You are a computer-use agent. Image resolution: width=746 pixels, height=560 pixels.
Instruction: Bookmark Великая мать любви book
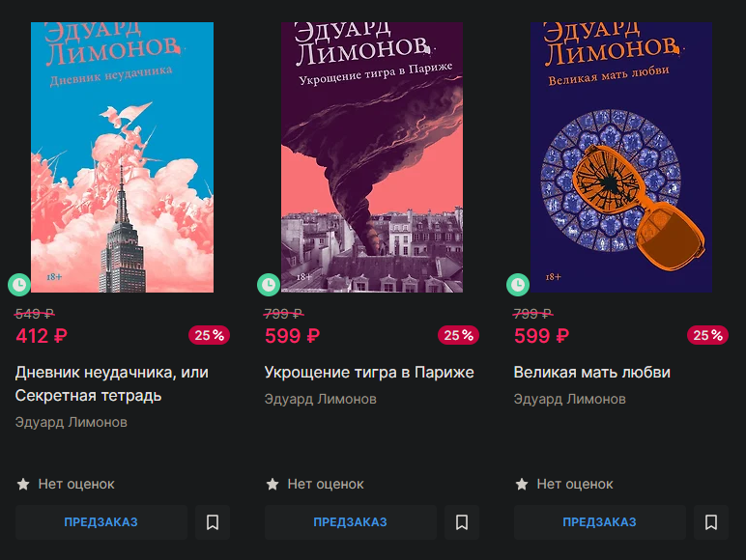[711, 522]
